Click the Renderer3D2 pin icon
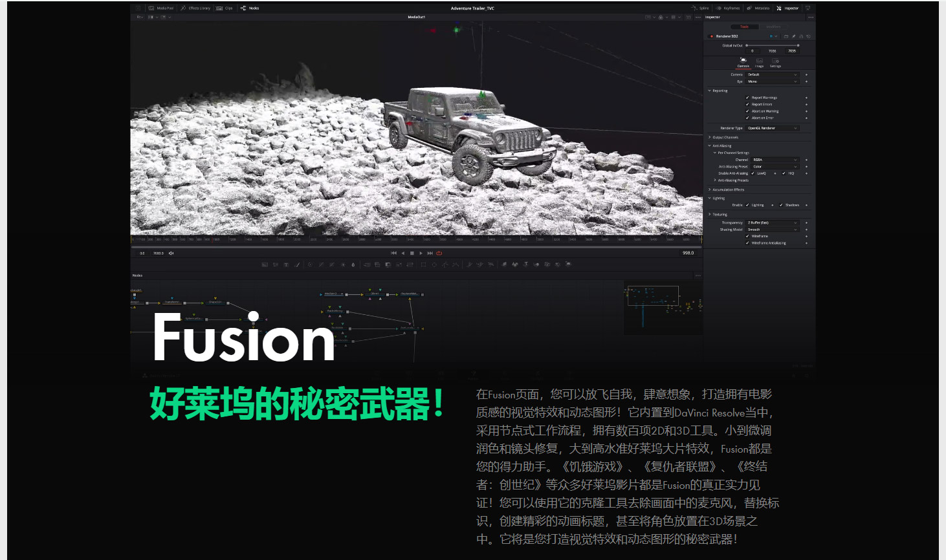Image resolution: width=946 pixels, height=560 pixels. click(793, 36)
